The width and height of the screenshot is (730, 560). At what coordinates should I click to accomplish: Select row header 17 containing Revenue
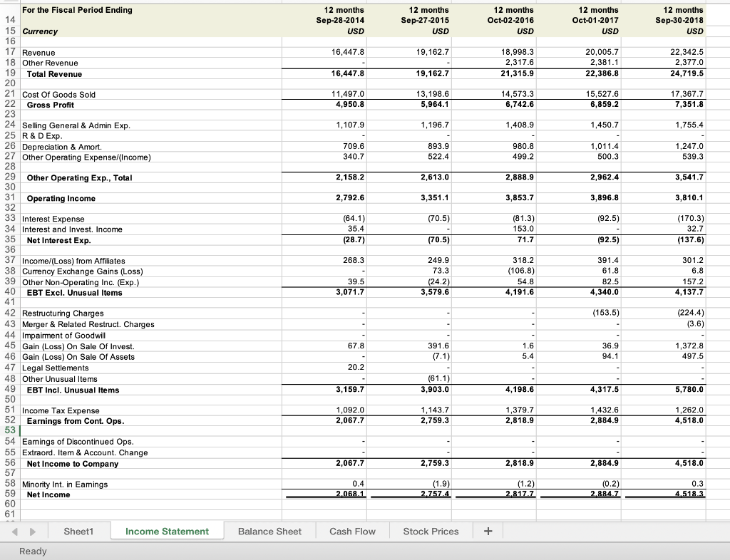(x=10, y=52)
